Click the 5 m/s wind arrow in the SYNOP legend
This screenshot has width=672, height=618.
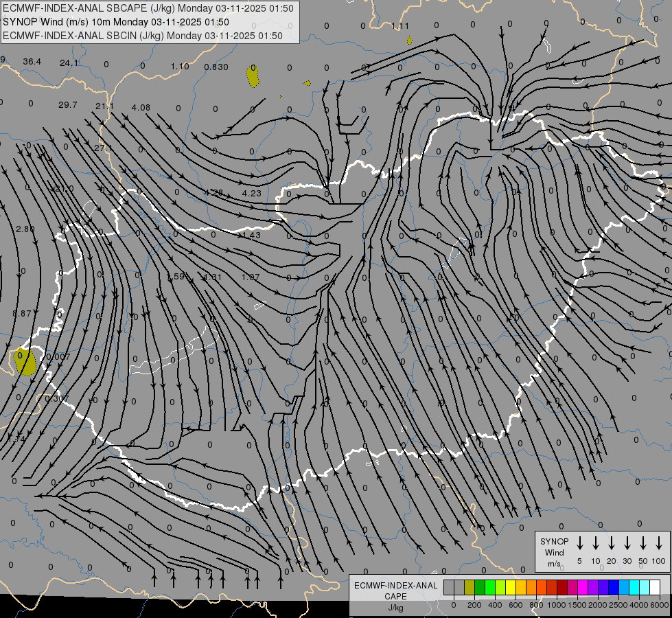pyautogui.click(x=579, y=543)
